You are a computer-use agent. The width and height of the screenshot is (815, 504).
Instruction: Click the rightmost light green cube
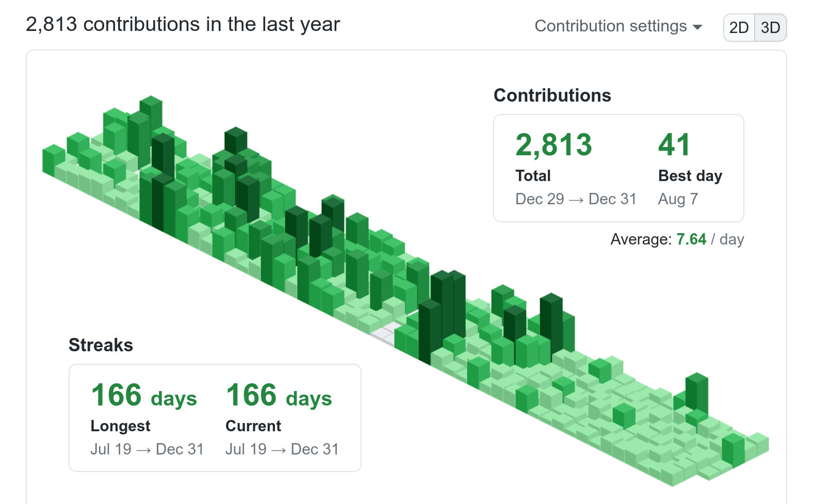[758, 444]
